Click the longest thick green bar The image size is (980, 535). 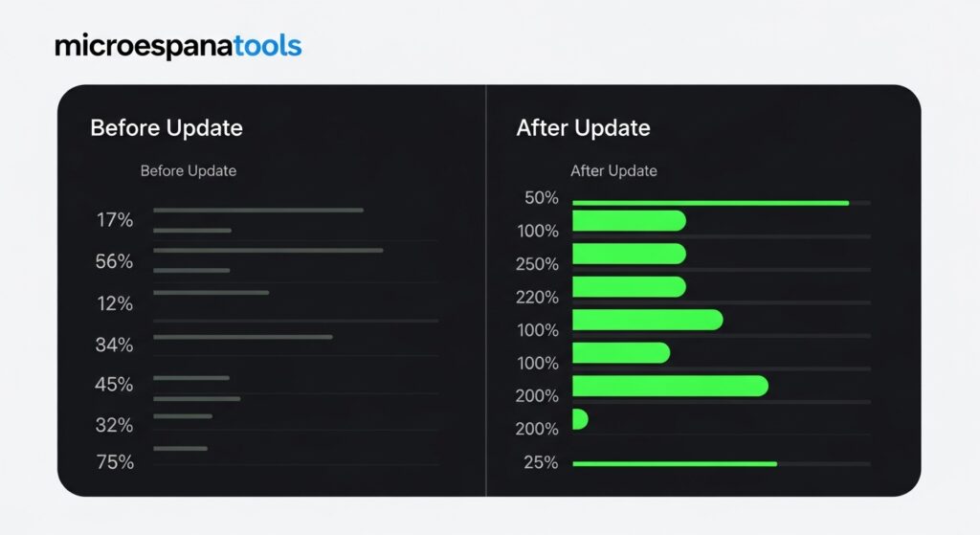(670, 386)
